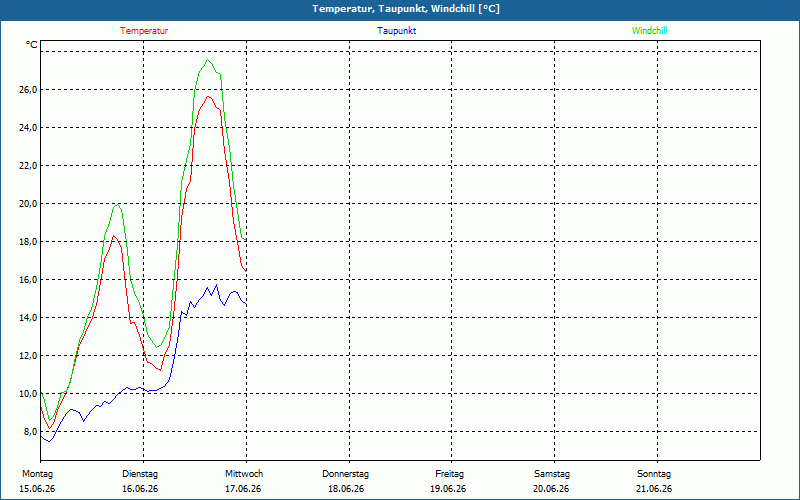This screenshot has height=500, width=800.
Task: Click the red Temperatur legend label
Action: click(144, 31)
